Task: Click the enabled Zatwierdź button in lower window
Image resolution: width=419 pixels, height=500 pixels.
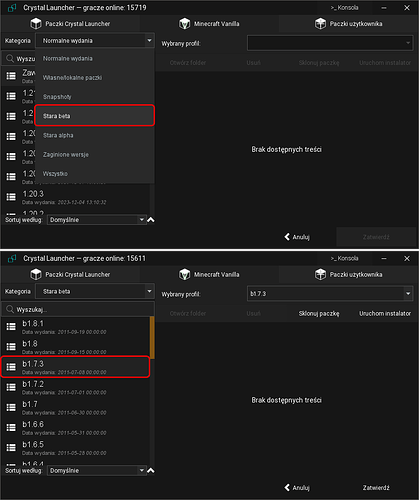Action: (376, 488)
